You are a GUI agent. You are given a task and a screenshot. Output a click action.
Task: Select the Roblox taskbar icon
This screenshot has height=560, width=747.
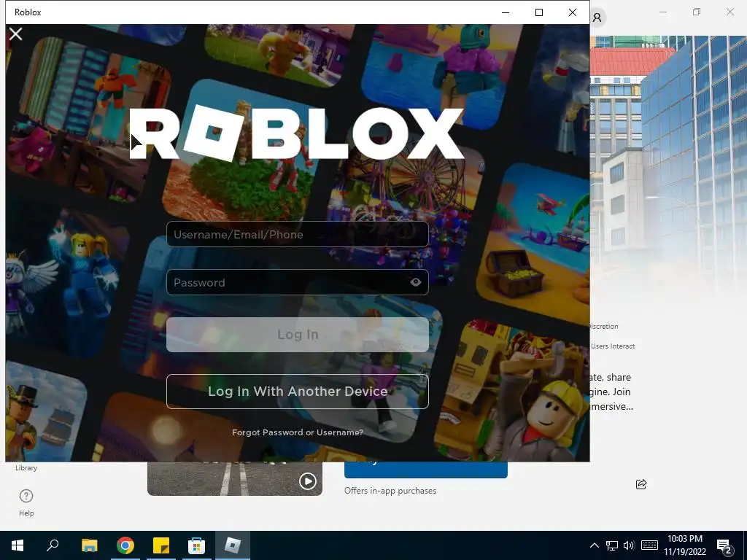233,545
